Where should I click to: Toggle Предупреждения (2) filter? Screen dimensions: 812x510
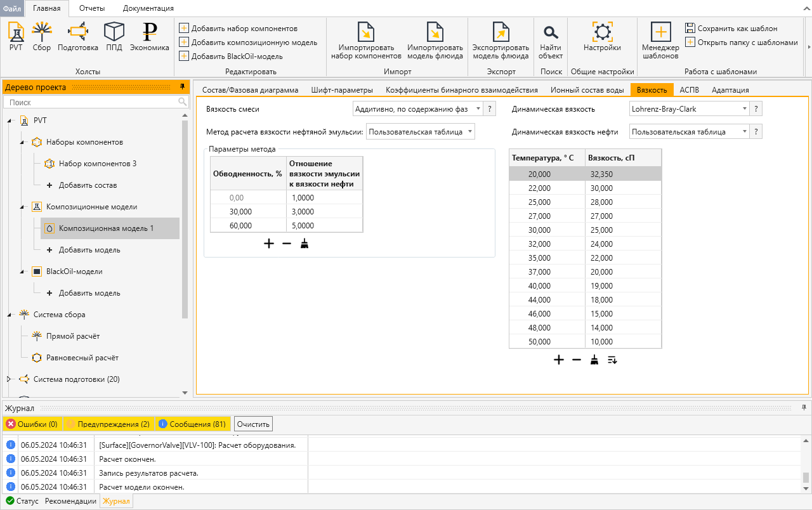[108, 424]
